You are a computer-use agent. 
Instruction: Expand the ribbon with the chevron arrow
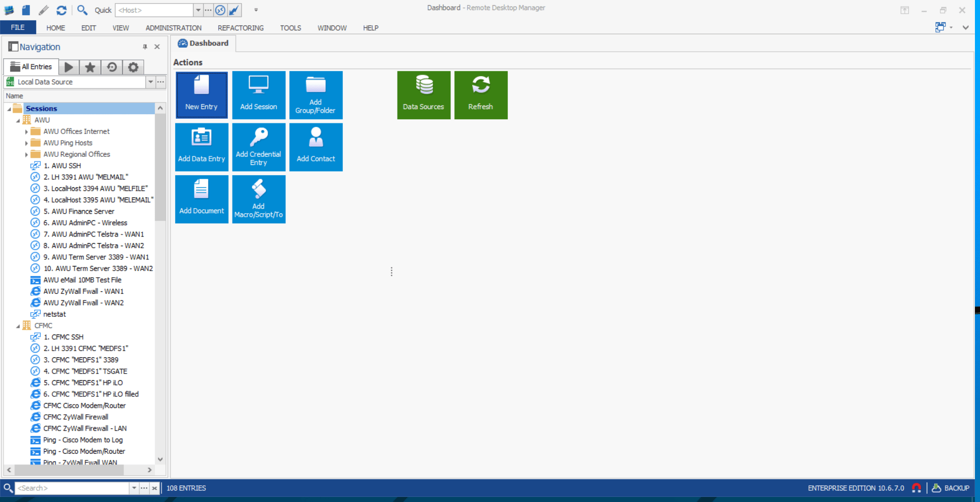[x=966, y=27]
